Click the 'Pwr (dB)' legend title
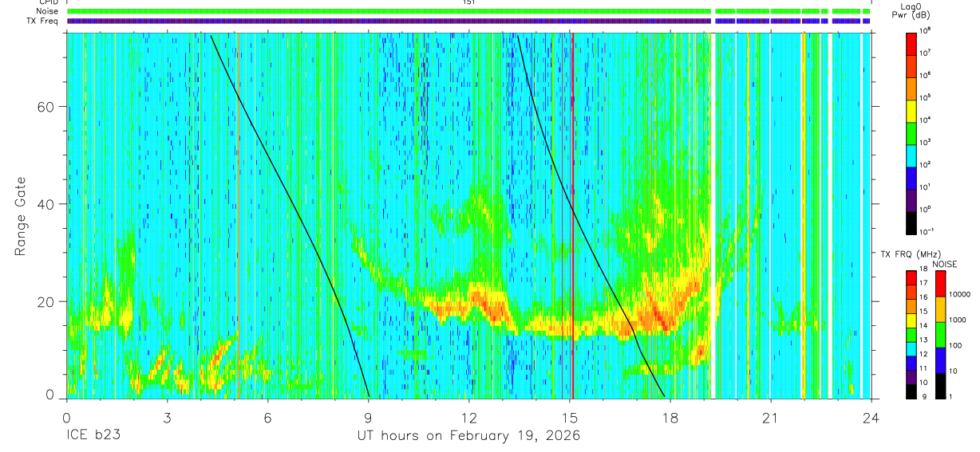The width and height of the screenshot is (980, 452). 911,15
